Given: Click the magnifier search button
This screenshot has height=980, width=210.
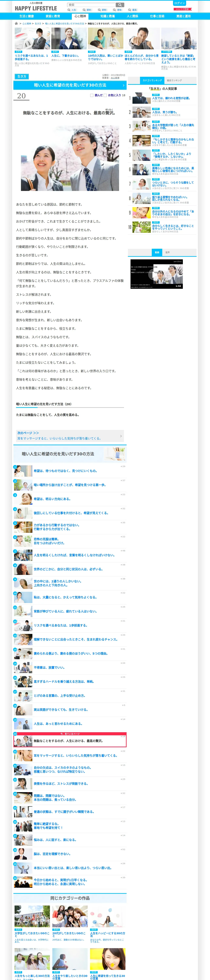Looking at the screenshot, I should tap(120, 5).
